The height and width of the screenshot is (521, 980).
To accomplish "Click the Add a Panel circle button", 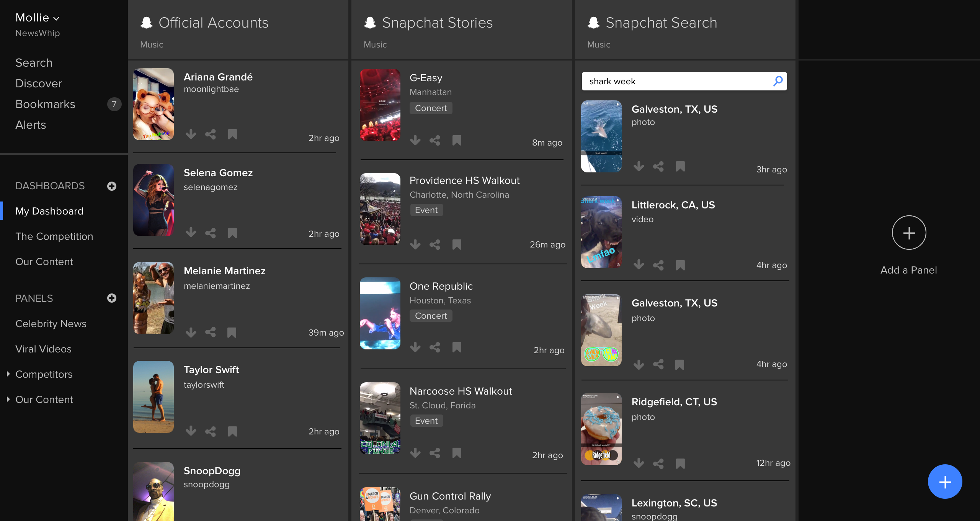I will [909, 233].
